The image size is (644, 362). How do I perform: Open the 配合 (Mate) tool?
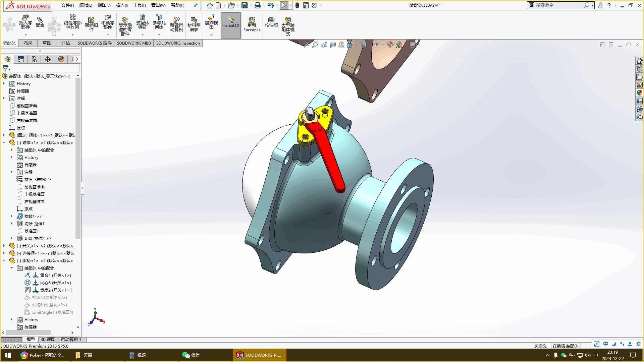[40, 23]
